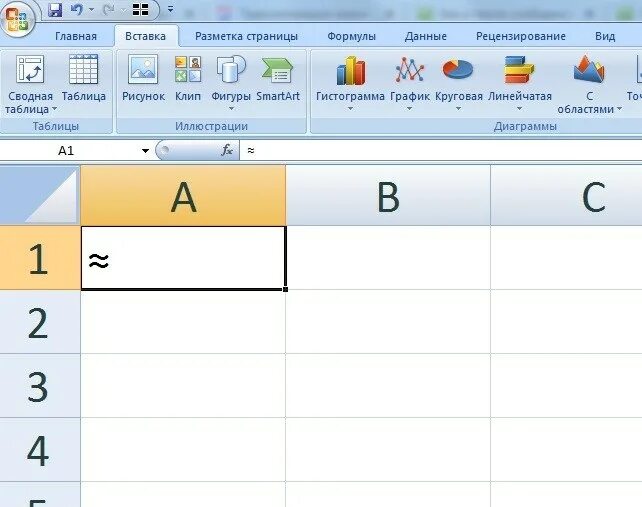
Task: Select the column B header
Action: coord(388,196)
